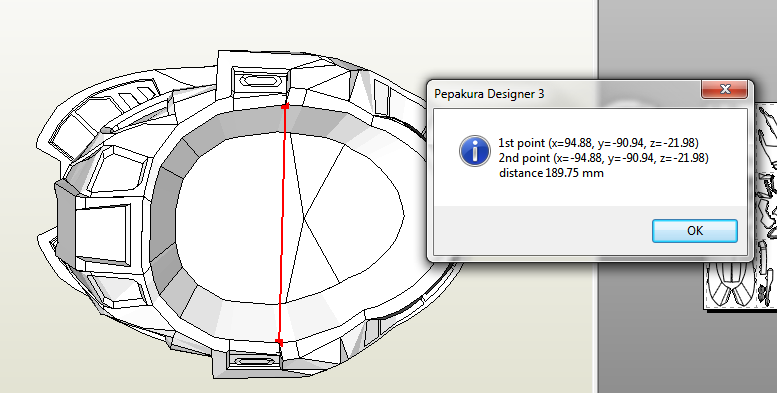Click the 2nd point coordinates text
Screen dimensions: 777x393
(603, 158)
